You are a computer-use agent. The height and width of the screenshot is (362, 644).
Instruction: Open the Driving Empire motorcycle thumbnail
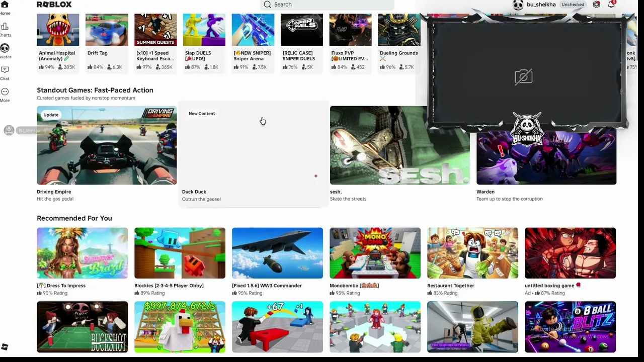point(107,145)
